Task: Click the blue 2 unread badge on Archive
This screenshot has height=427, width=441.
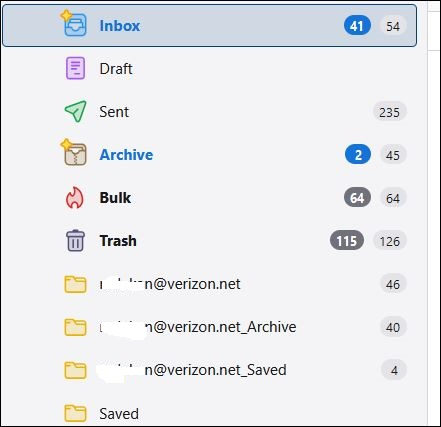Action: (358, 155)
